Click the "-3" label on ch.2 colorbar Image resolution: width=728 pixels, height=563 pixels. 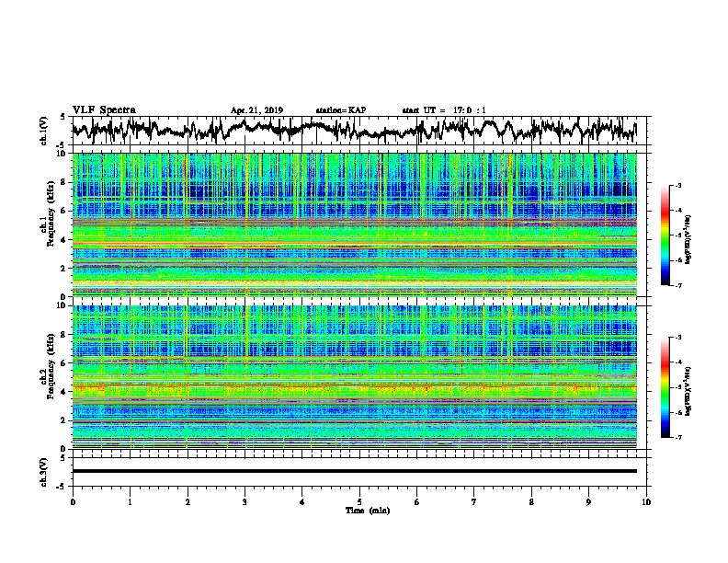click(x=677, y=338)
